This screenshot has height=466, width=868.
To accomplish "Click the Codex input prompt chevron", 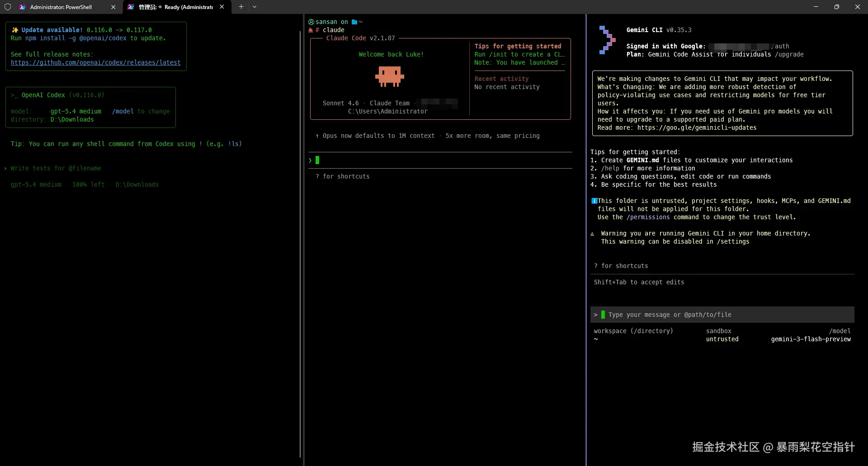I will pyautogui.click(x=5, y=168).
